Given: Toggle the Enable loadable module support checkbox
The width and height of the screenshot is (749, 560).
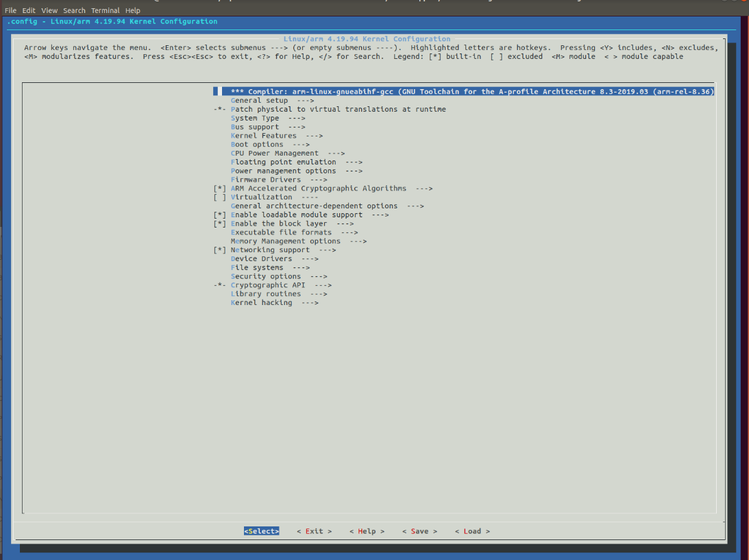Looking at the screenshot, I should coord(220,215).
